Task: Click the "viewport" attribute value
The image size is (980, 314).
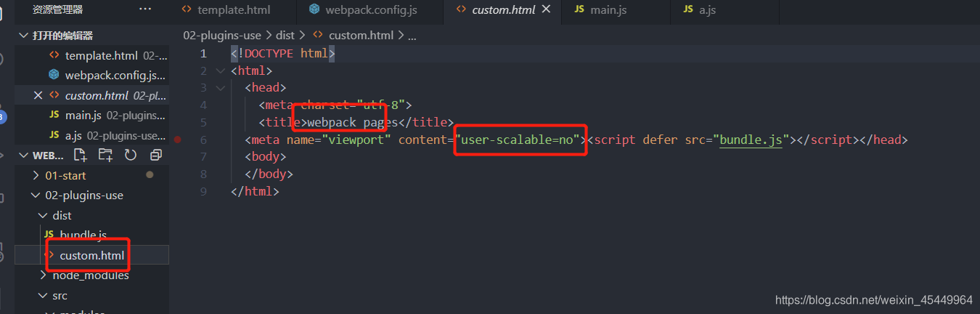Action: [356, 140]
